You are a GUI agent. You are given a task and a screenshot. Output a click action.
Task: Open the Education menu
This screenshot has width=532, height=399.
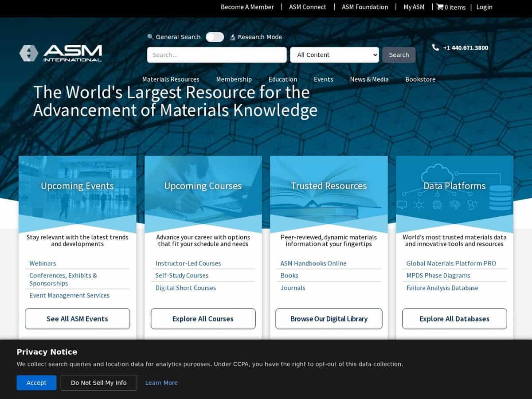[283, 79]
